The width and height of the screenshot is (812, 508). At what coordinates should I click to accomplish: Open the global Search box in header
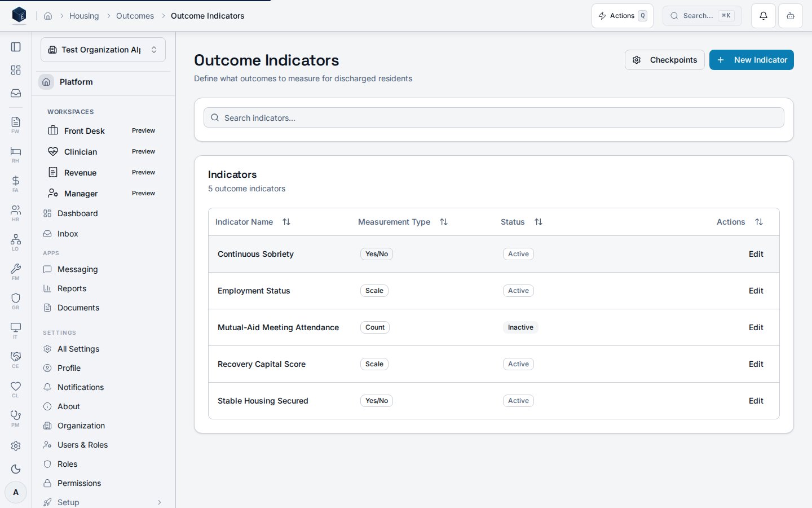702,16
